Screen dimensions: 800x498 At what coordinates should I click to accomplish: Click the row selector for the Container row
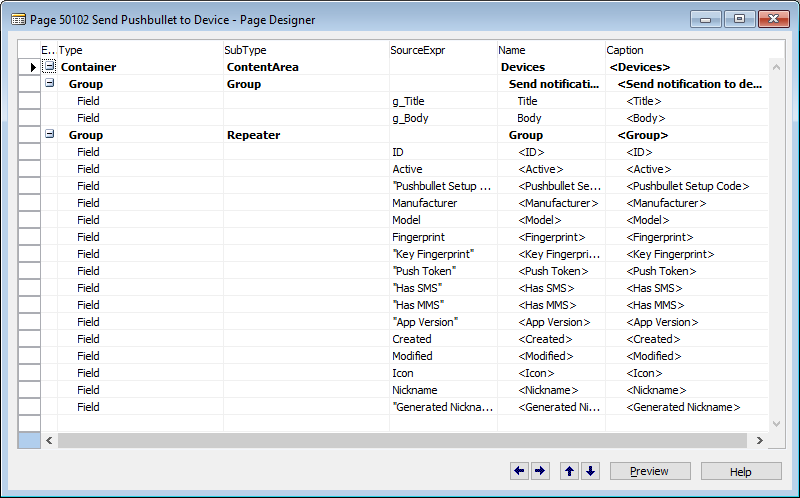pyautogui.click(x=29, y=67)
